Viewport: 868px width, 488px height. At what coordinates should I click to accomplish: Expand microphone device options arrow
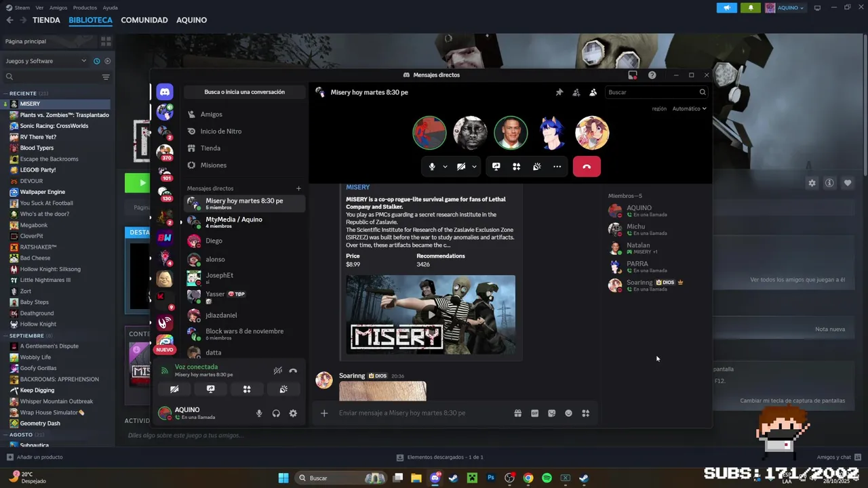tap(445, 167)
